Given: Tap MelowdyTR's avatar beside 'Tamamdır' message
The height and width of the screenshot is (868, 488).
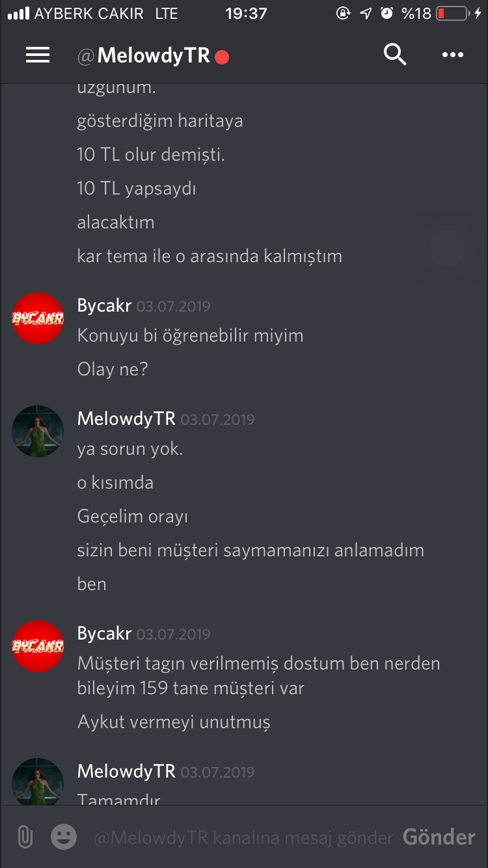Looking at the screenshot, I should click(38, 781).
